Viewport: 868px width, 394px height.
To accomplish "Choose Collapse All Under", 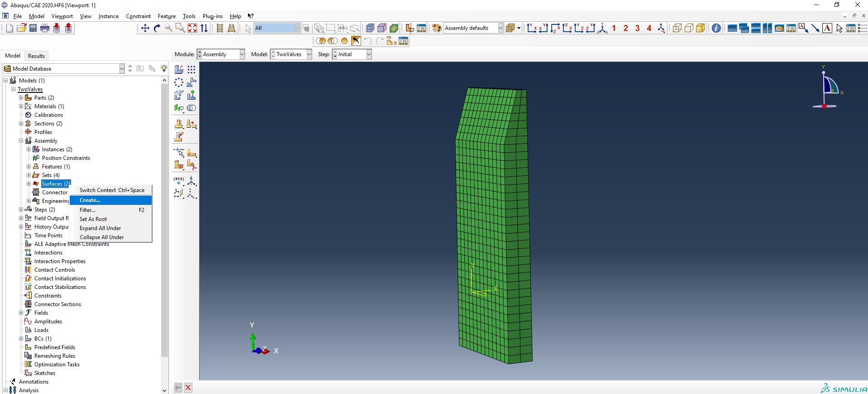I will tap(110, 237).
